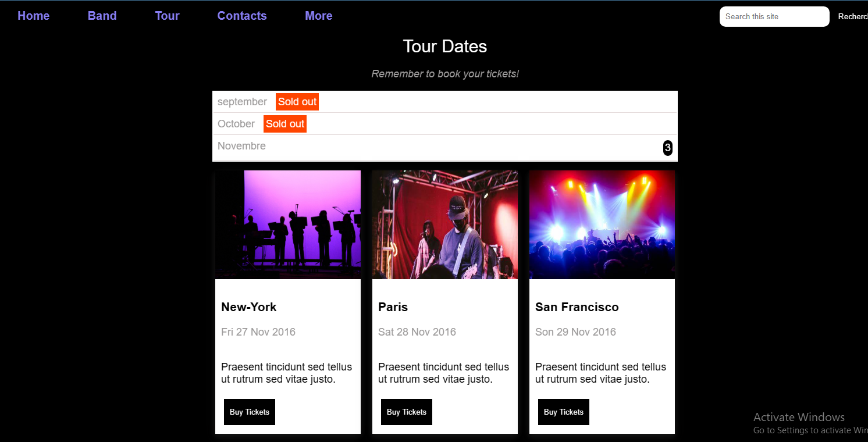Open the Band navigation link
Image resolution: width=868 pixels, height=442 pixels.
click(102, 16)
